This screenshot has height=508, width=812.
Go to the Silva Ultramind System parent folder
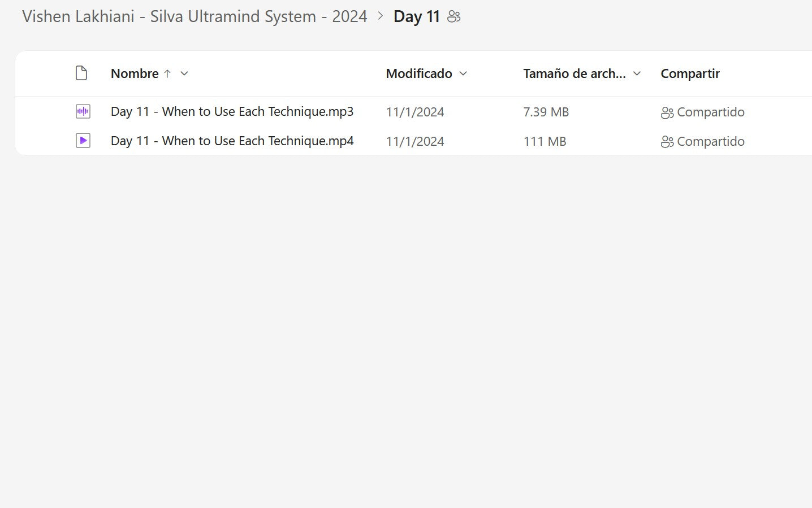click(x=195, y=16)
